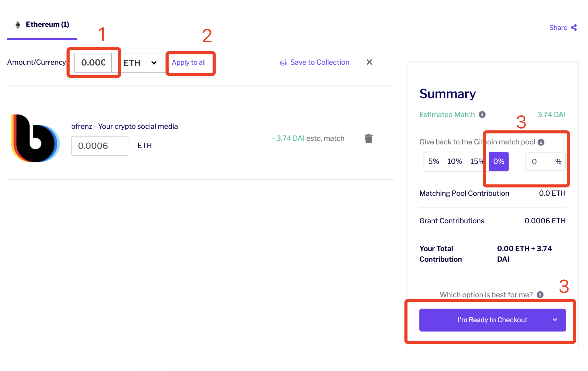Viewport: 588px width, 371px height.
Task: Select the 10% give back option
Action: [x=454, y=161]
